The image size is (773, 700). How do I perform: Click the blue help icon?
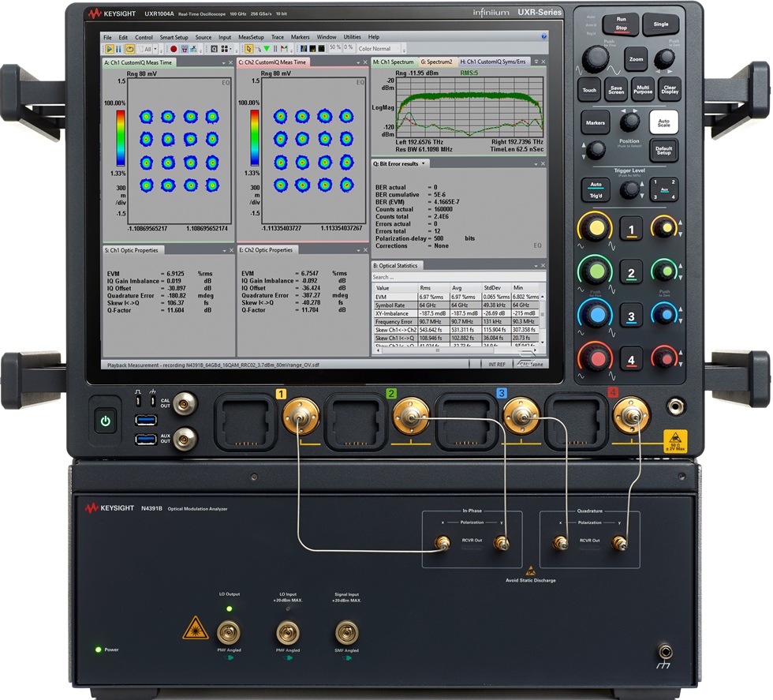tap(544, 36)
